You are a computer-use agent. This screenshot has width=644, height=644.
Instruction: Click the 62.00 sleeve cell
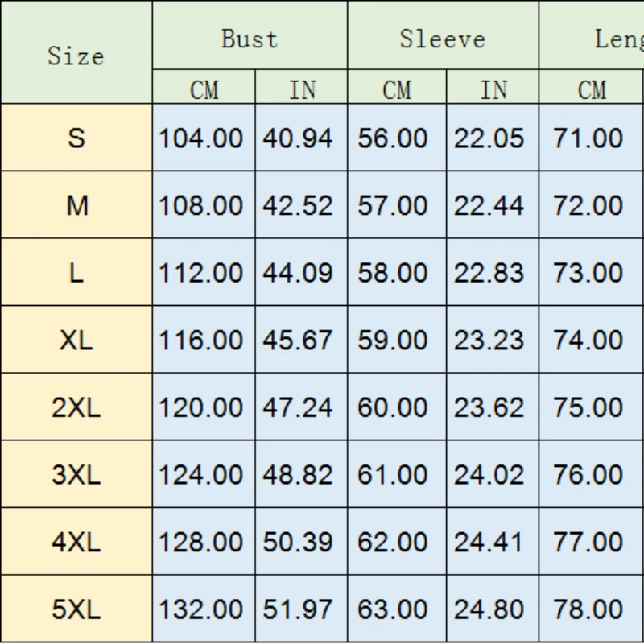393,543
